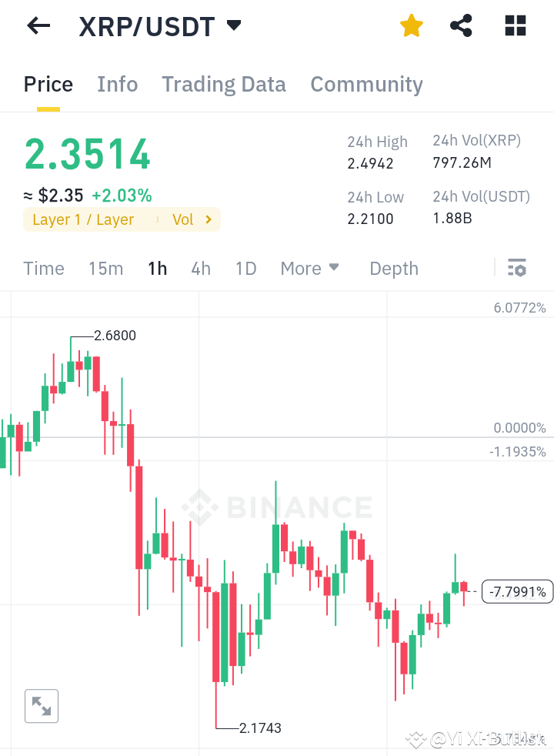Tap the -7.7991% price change marker
The width and height of the screenshot is (554, 756).
pos(517,591)
